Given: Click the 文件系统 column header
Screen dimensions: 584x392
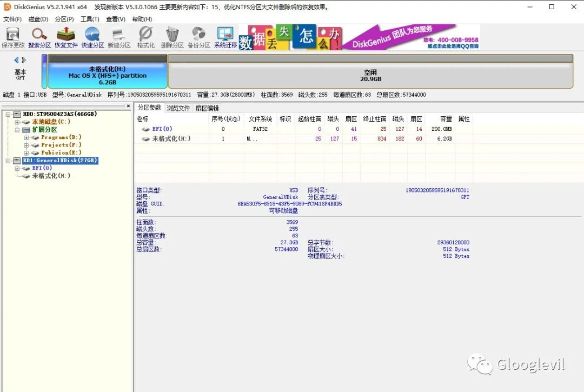Looking at the screenshot, I should tap(260, 119).
